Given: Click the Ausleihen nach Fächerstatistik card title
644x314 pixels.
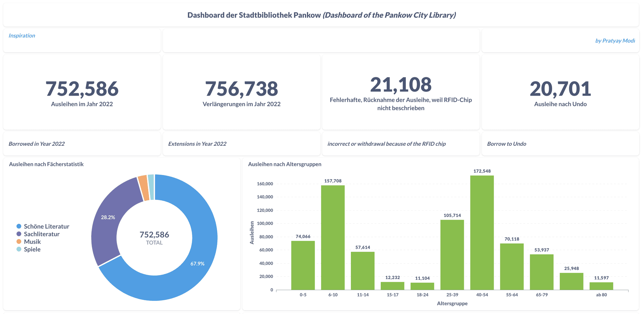Looking at the screenshot, I should pyautogui.click(x=46, y=164).
